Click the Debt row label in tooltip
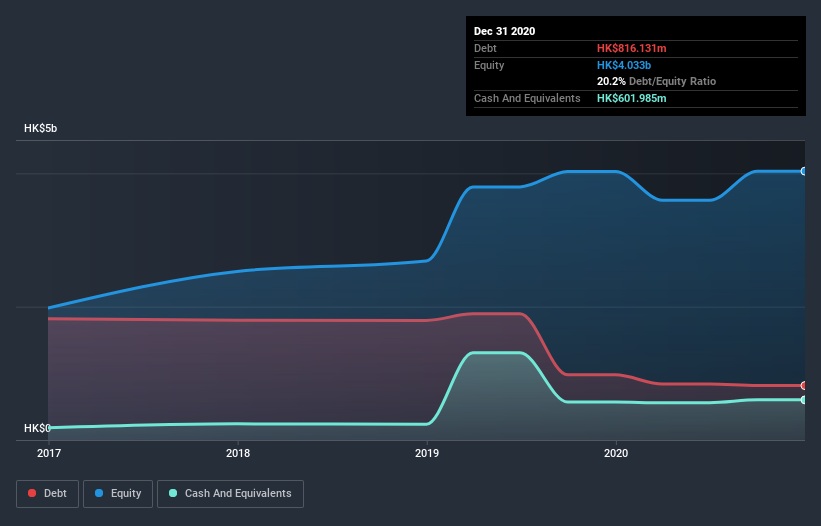Viewport: 821px width, 526px height. (485, 48)
